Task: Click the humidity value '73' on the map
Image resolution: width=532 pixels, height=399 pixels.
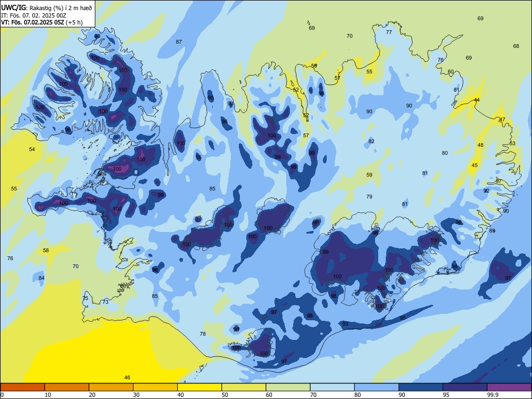Action: [x=105, y=302]
